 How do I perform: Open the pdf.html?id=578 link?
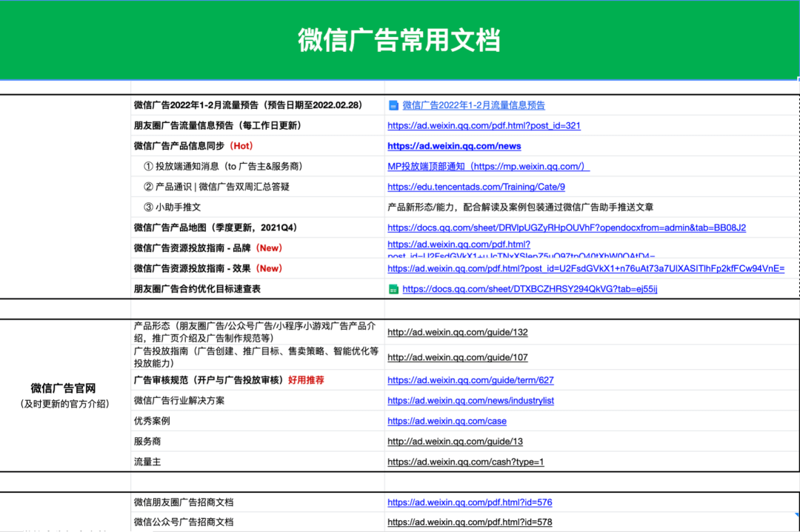470,522
